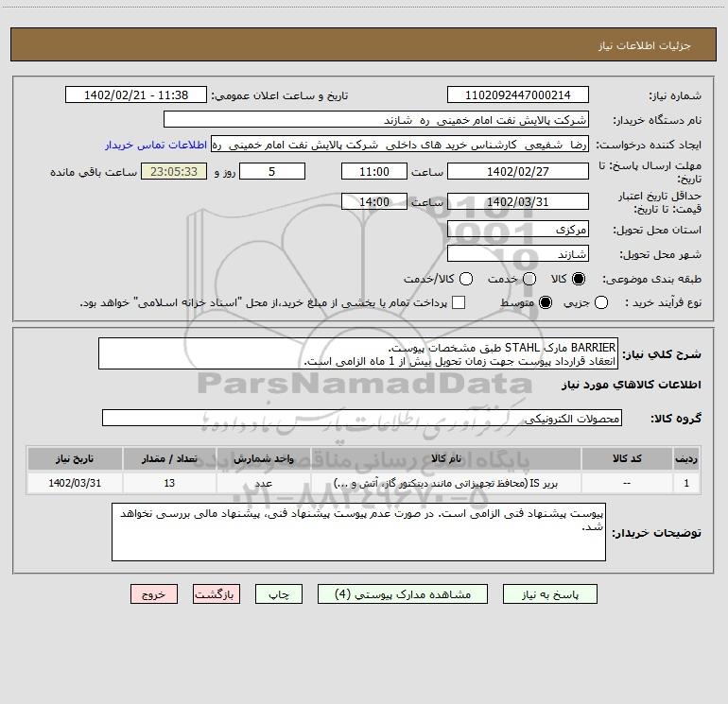Click the city field شازند

coord(518,253)
